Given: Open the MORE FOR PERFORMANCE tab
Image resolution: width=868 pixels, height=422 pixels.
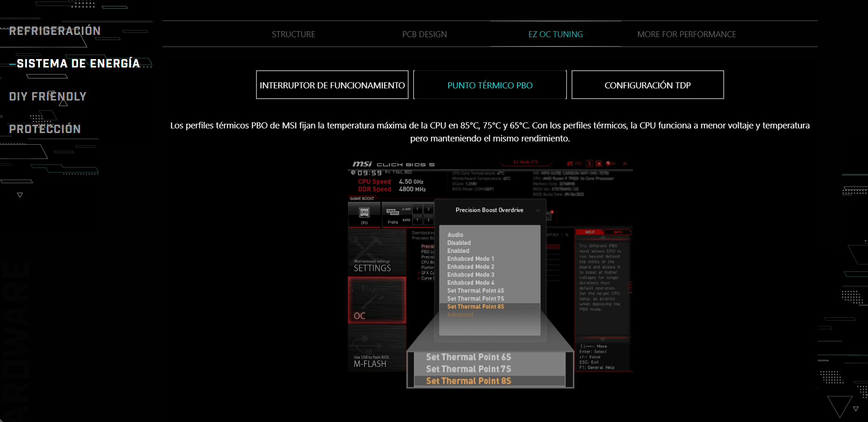Looking at the screenshot, I should pyautogui.click(x=686, y=34).
